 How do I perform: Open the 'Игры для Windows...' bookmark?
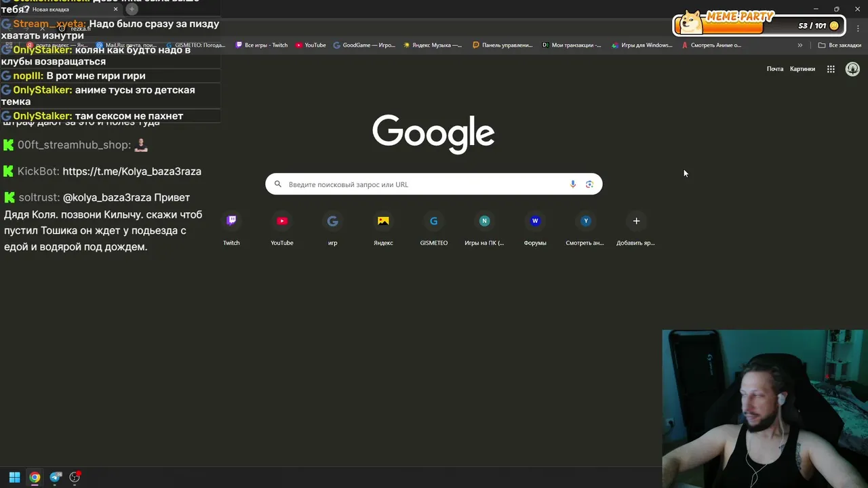pos(642,45)
